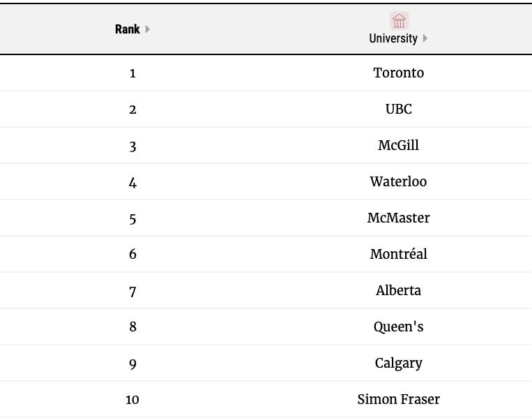The image size is (532, 420).
Task: Open the Queen's entry
Action: tap(398, 327)
